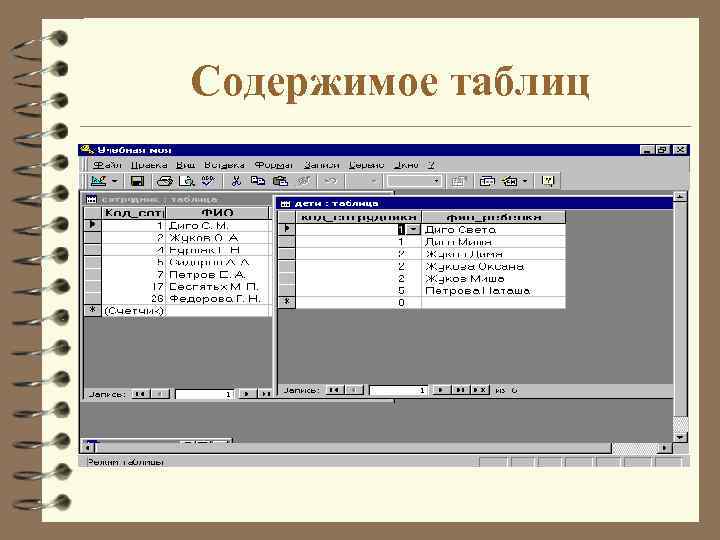Click the table view mode icon

click(98, 181)
